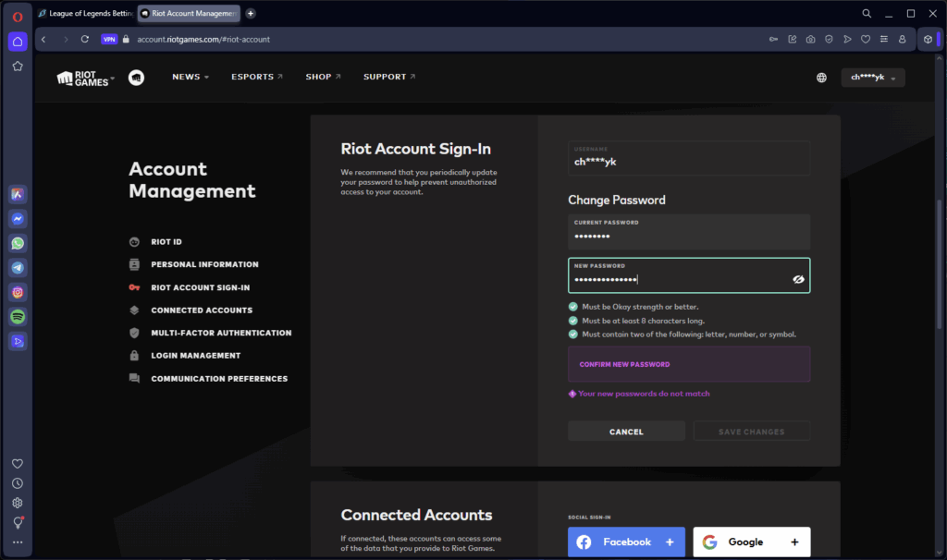
Task: Click the round Riot fist icon
Action: coord(137,78)
